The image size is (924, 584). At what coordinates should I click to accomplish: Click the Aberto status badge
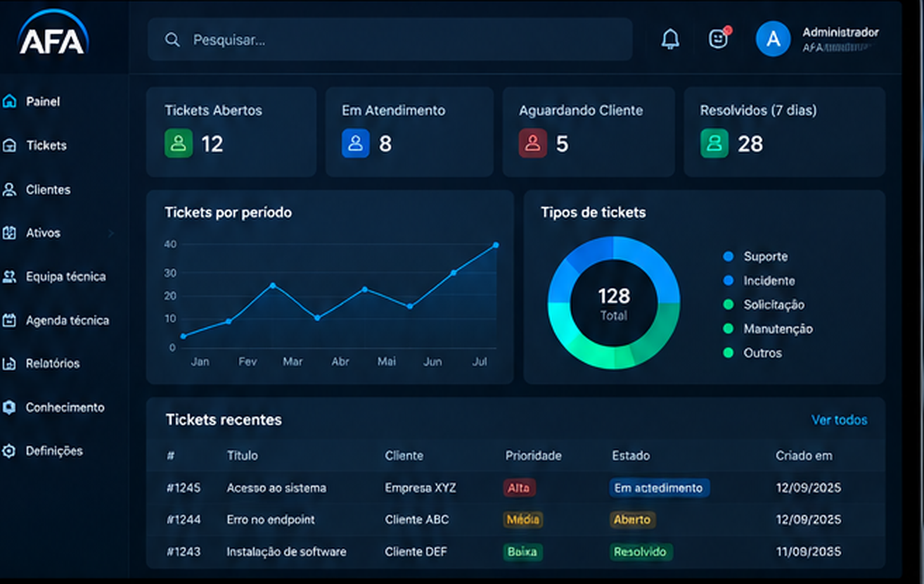(x=632, y=520)
